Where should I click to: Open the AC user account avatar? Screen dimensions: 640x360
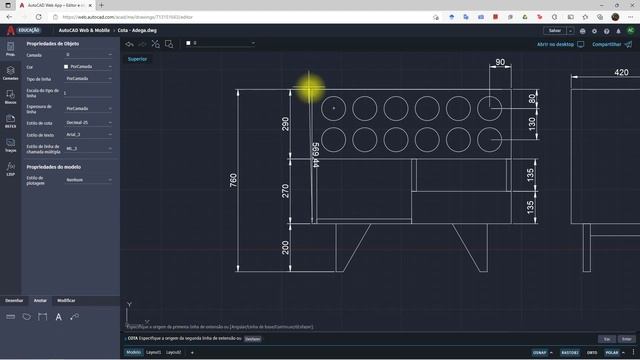[631, 31]
